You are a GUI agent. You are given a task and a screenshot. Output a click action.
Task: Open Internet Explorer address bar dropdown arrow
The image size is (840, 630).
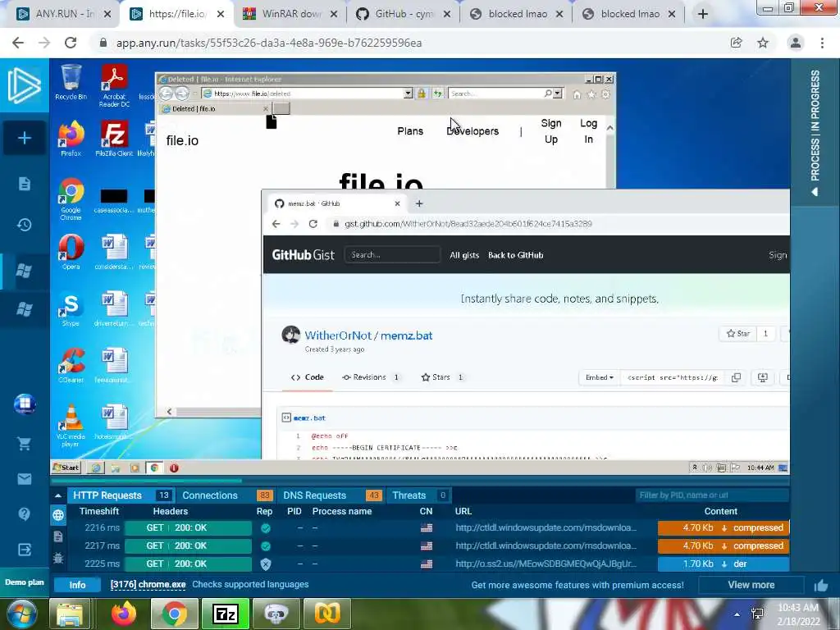[409, 94]
